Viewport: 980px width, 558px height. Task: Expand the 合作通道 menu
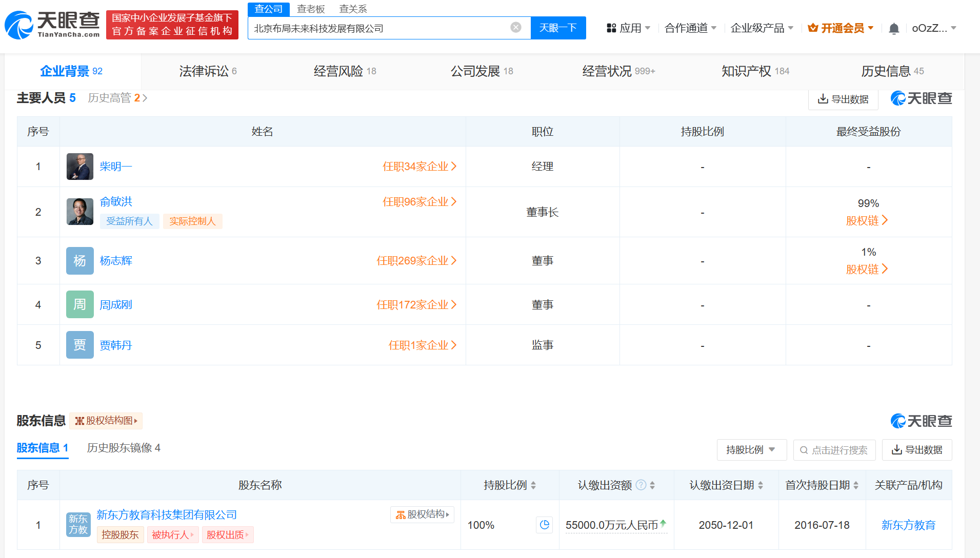click(690, 28)
